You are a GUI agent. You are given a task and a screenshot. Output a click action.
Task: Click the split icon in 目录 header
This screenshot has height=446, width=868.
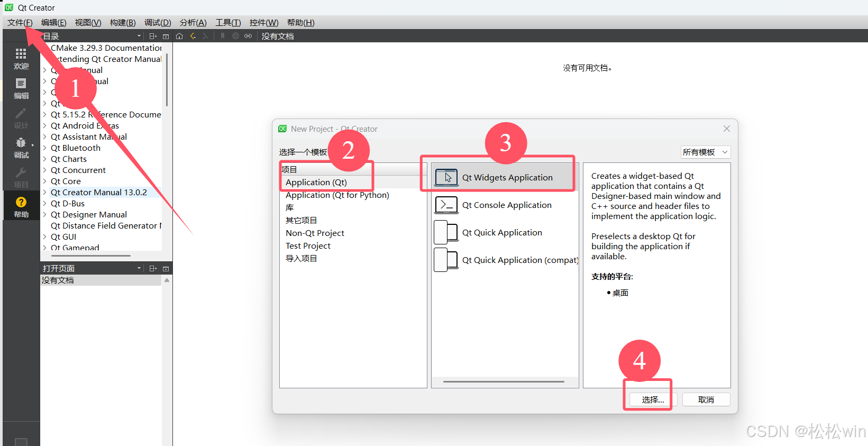pos(153,36)
